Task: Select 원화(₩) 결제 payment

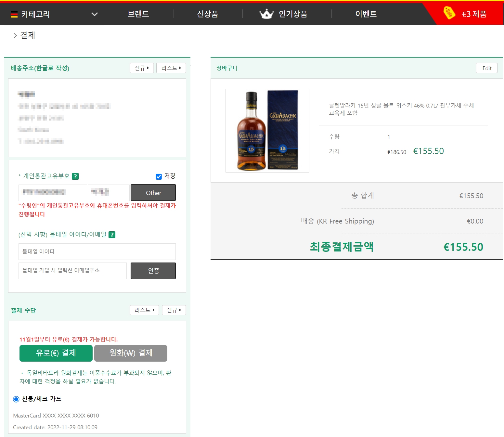Action: pyautogui.click(x=131, y=353)
